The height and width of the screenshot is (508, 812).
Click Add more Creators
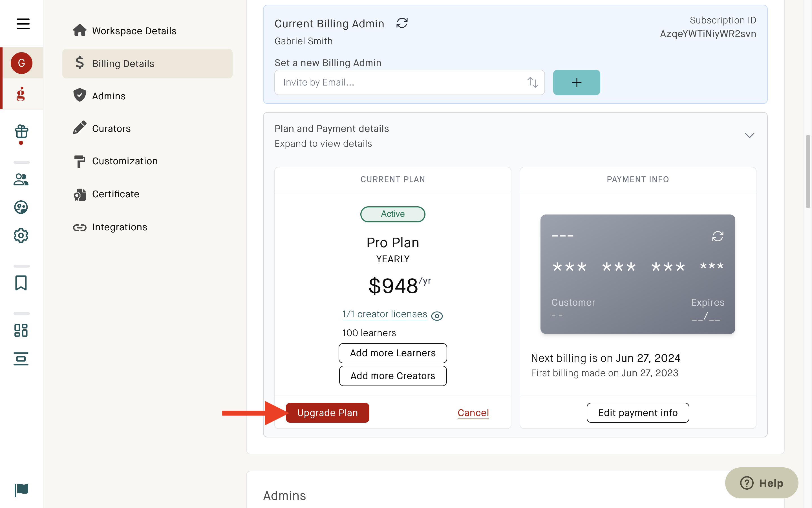point(392,376)
